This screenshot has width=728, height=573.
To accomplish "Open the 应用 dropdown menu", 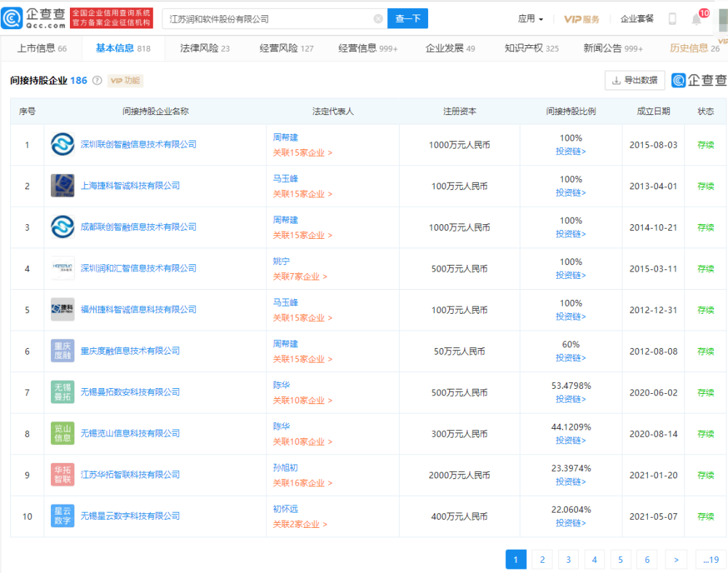I will [x=530, y=19].
